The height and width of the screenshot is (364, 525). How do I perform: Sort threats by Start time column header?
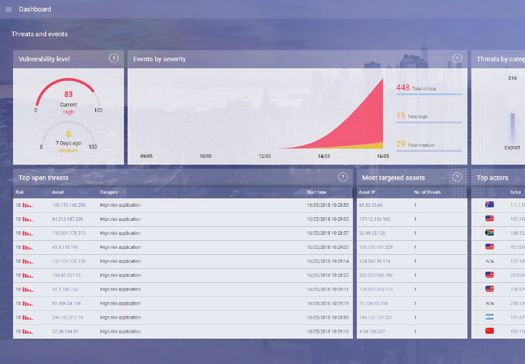tap(316, 192)
